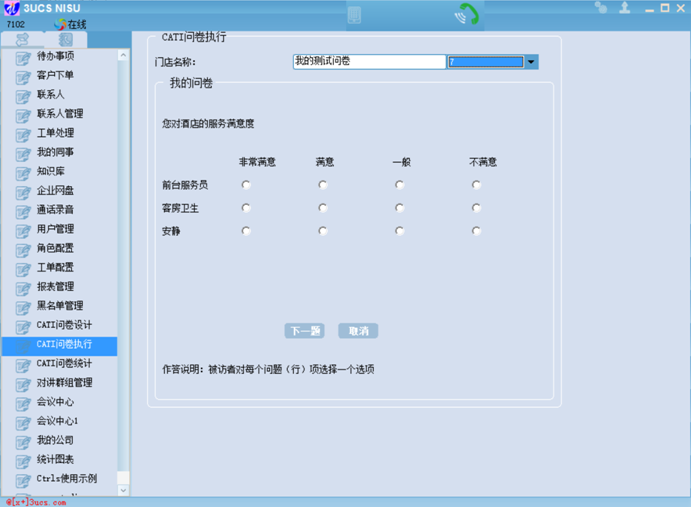Click the 3UCS app logo icon

[x=11, y=8]
